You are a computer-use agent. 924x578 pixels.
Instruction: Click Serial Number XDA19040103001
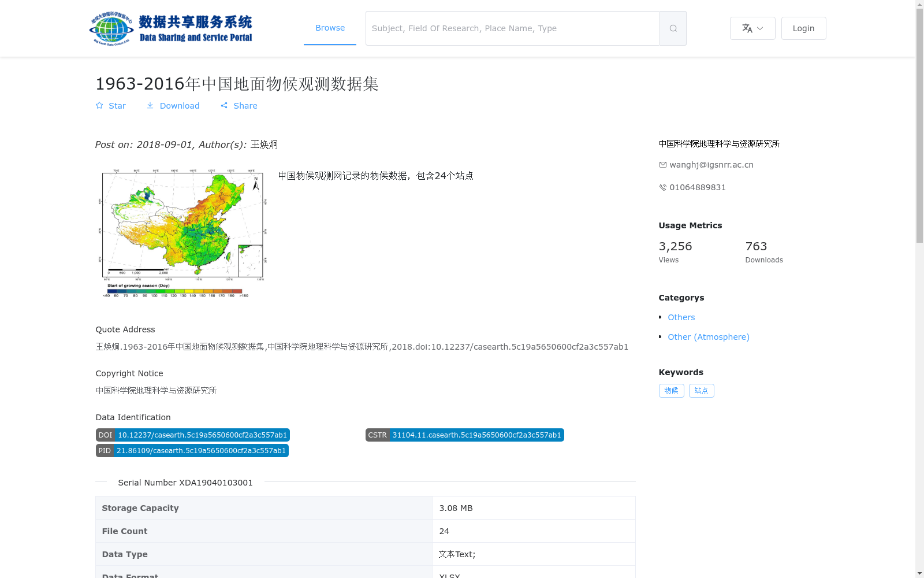point(185,483)
